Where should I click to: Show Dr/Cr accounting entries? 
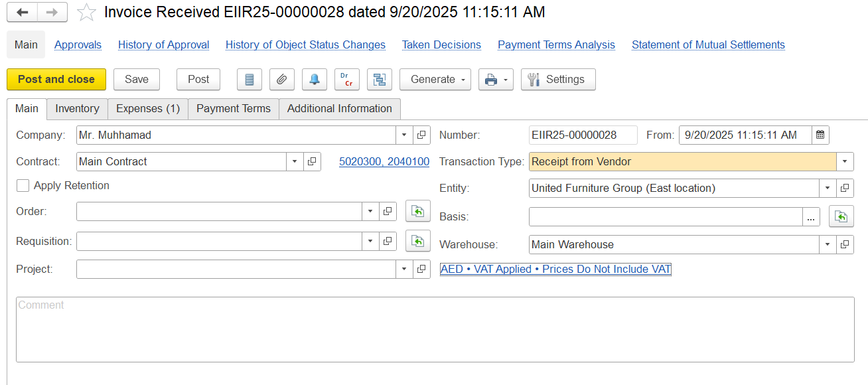(x=346, y=79)
